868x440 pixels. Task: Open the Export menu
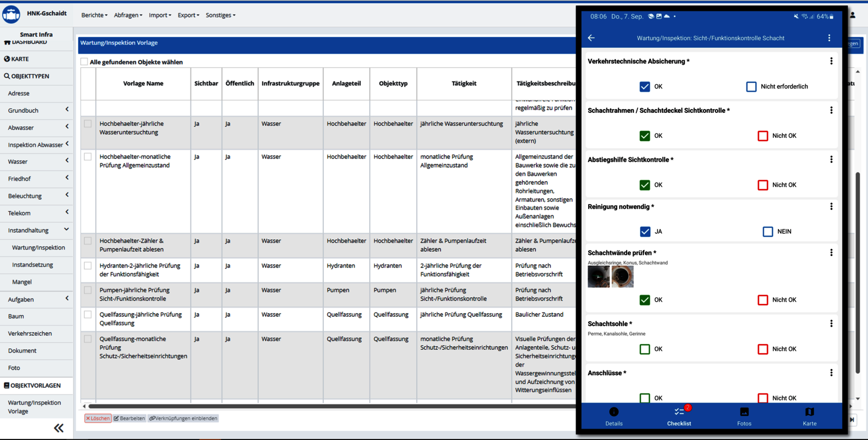tap(188, 15)
